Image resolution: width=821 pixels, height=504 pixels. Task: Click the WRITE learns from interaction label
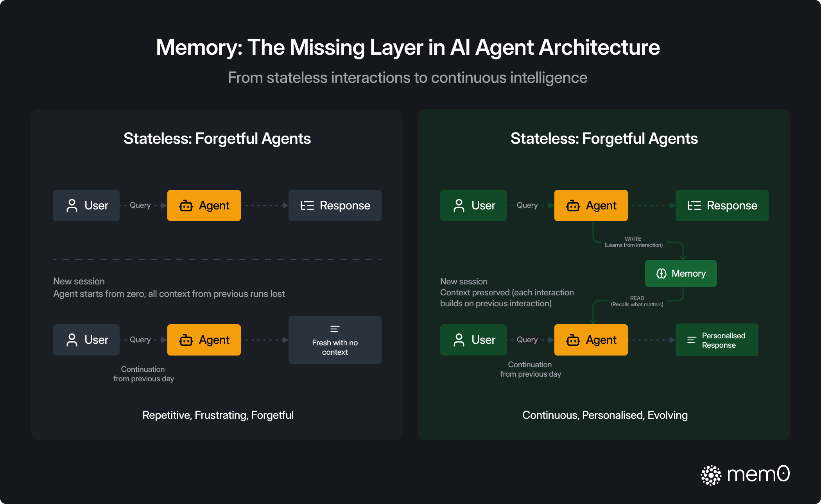(633, 242)
